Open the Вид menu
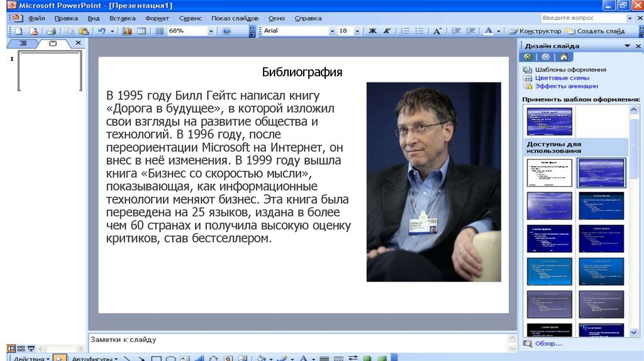 pyautogui.click(x=94, y=18)
